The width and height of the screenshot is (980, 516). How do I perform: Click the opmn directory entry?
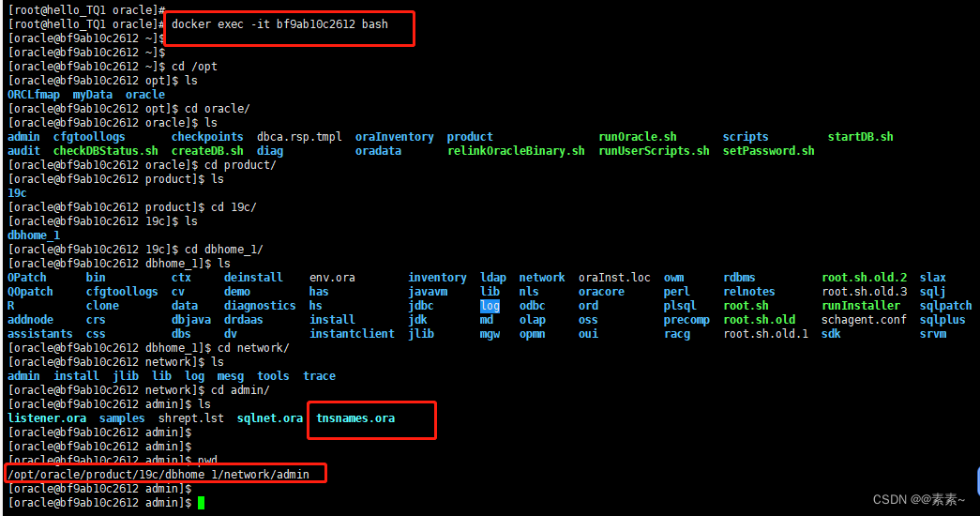(533, 334)
